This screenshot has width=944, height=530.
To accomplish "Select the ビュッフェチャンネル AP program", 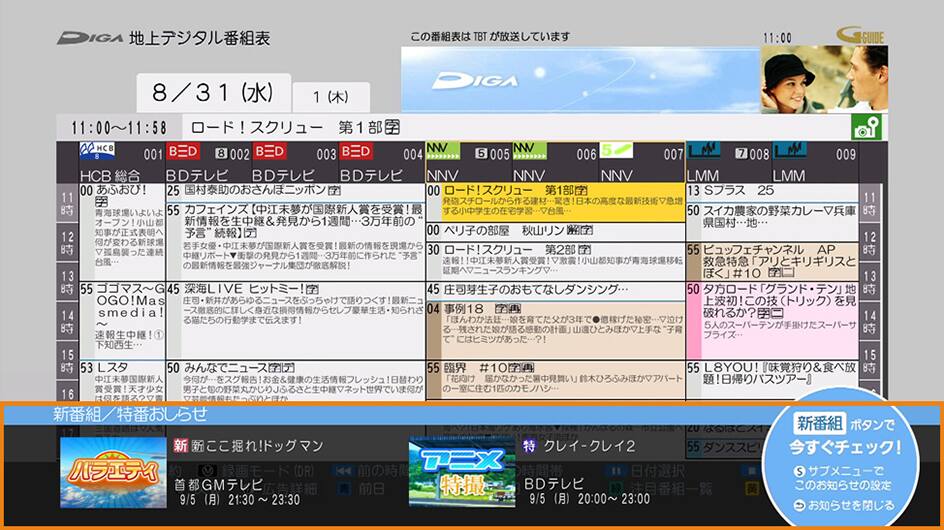I will (772, 261).
